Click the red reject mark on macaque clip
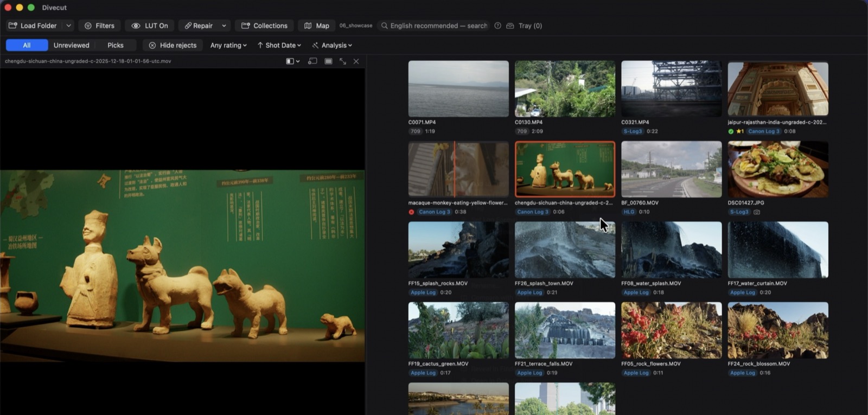The height and width of the screenshot is (415, 868). (411, 212)
